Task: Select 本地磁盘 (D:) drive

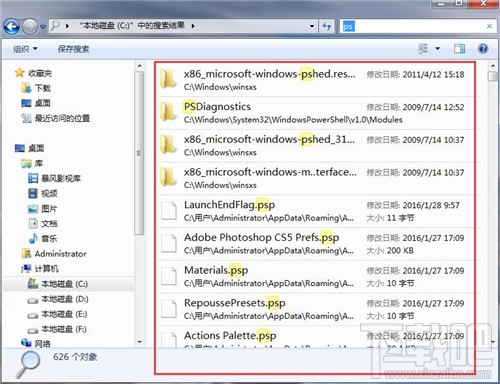Action: coord(58,299)
